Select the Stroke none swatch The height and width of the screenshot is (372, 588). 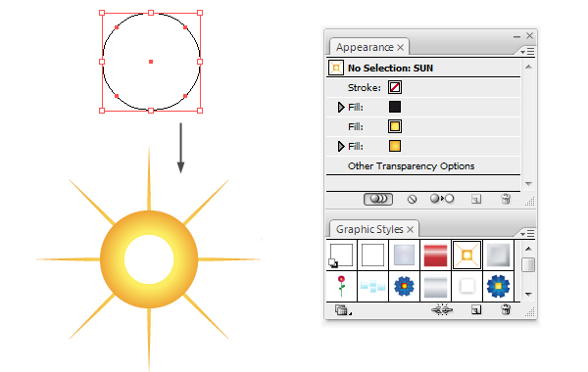click(395, 87)
